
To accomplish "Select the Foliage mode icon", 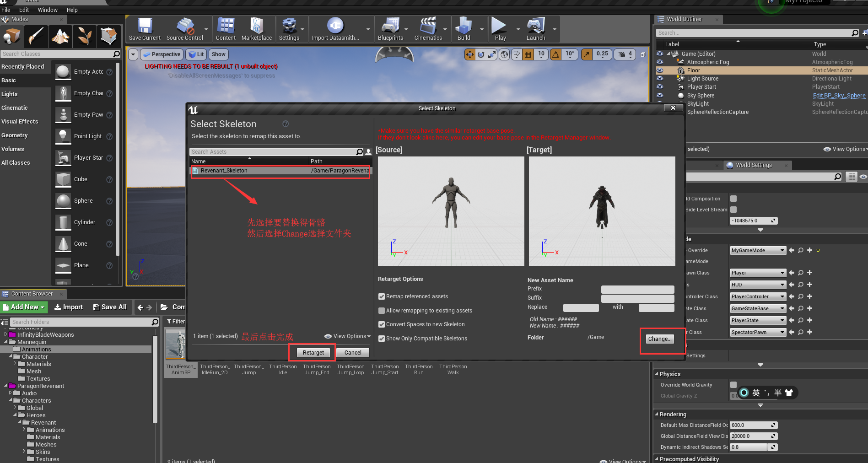I will click(84, 36).
